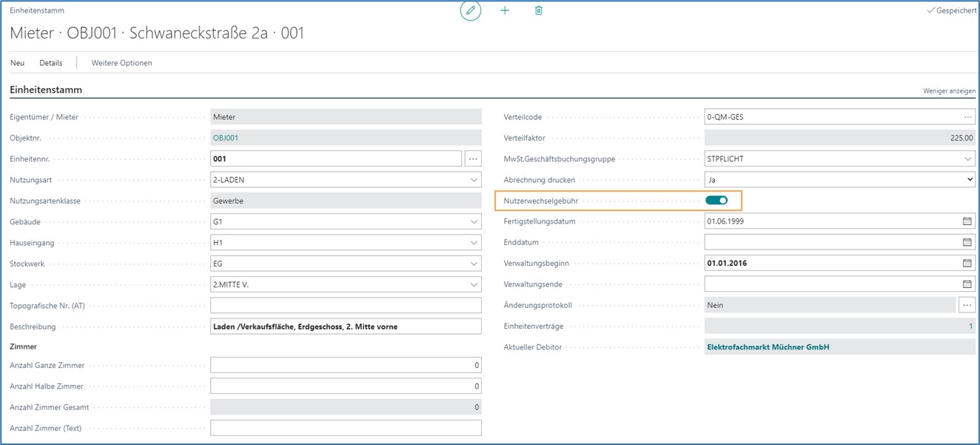The image size is (980, 445).
Task: Click Weniger anzeigen link
Action: (x=948, y=91)
